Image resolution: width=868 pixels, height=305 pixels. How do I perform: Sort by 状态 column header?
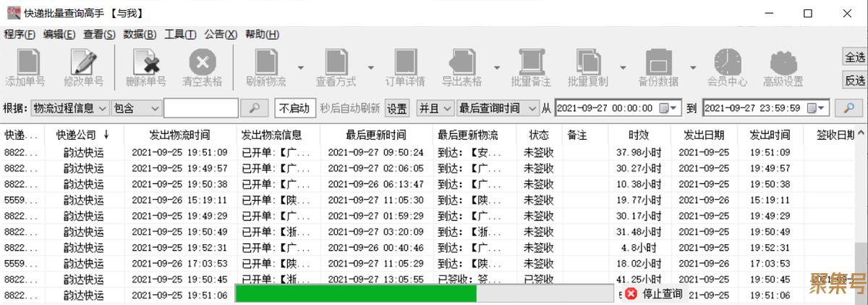[x=539, y=135]
